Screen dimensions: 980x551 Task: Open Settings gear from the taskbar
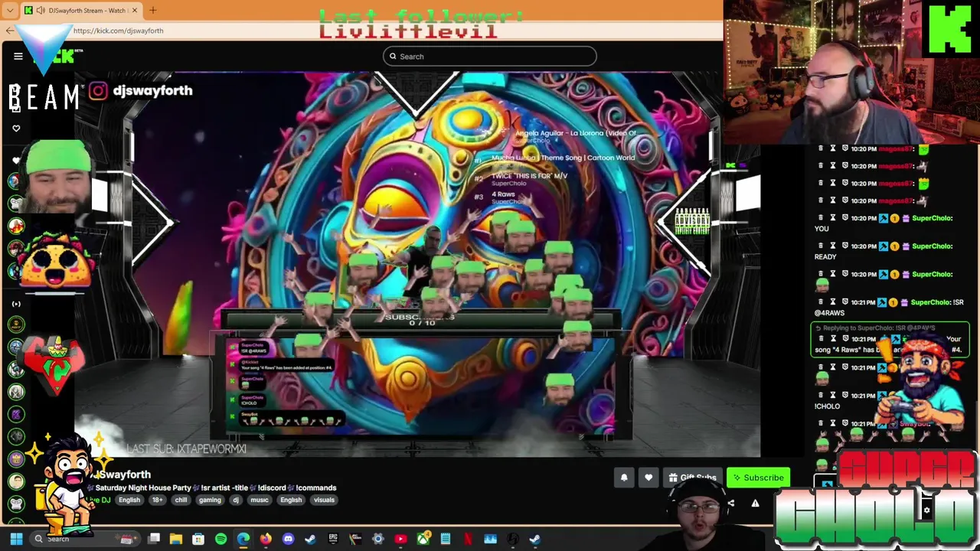click(x=378, y=539)
